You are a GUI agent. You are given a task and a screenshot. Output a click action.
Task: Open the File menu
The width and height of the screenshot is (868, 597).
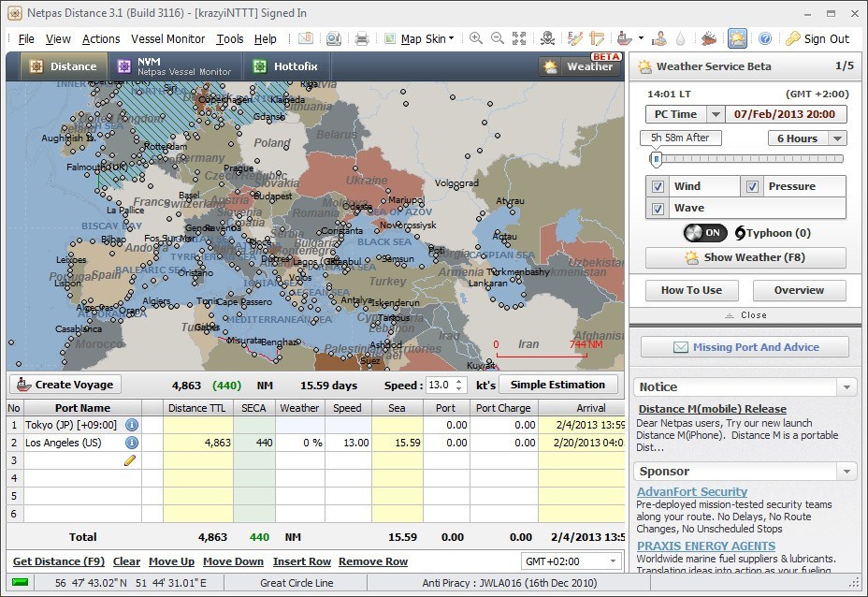26,38
